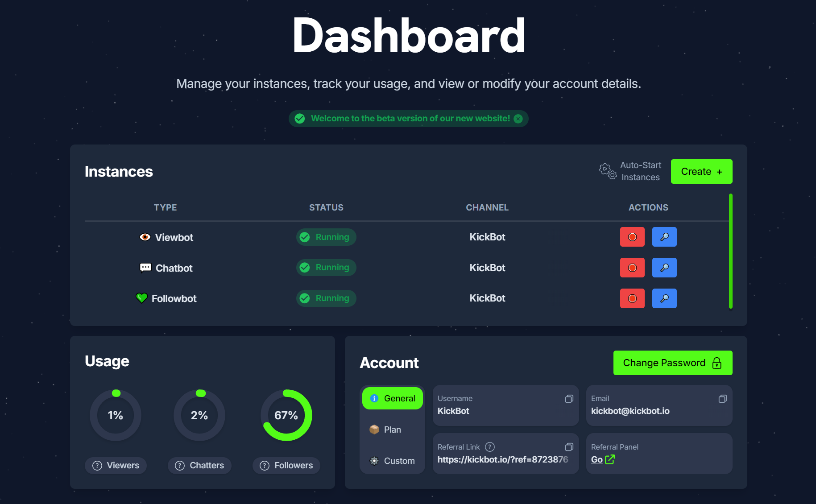Open Auto-Start Instances settings gears icon
816x504 pixels.
(608, 171)
